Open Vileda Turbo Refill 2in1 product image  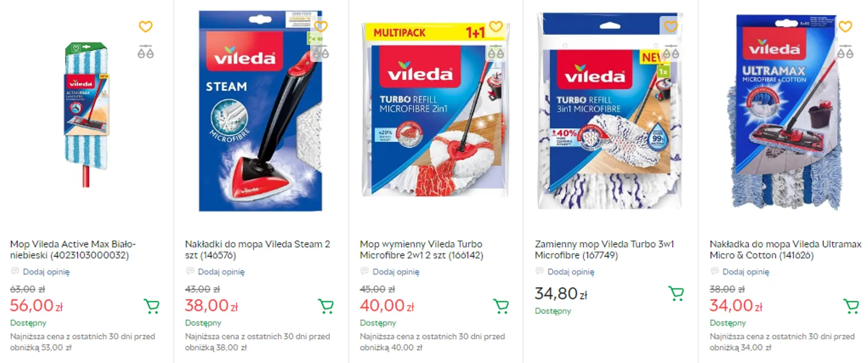click(x=435, y=110)
